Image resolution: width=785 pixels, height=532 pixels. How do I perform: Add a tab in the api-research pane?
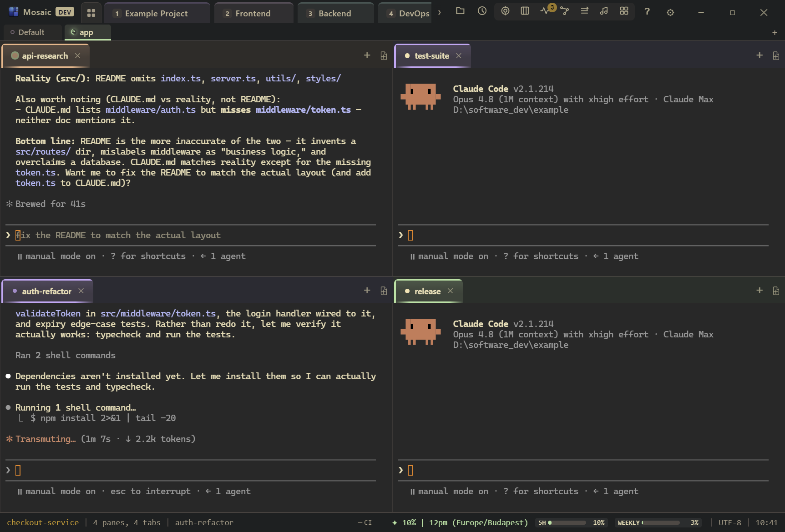[x=367, y=55]
